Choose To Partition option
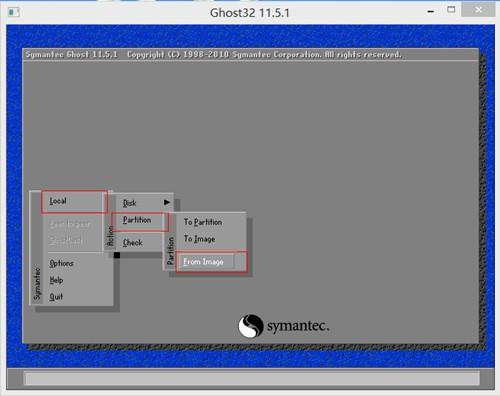 point(203,222)
